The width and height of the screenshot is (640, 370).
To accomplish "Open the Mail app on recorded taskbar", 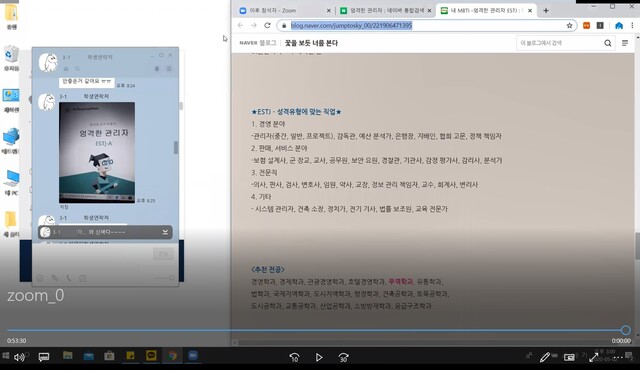I will (x=89, y=356).
